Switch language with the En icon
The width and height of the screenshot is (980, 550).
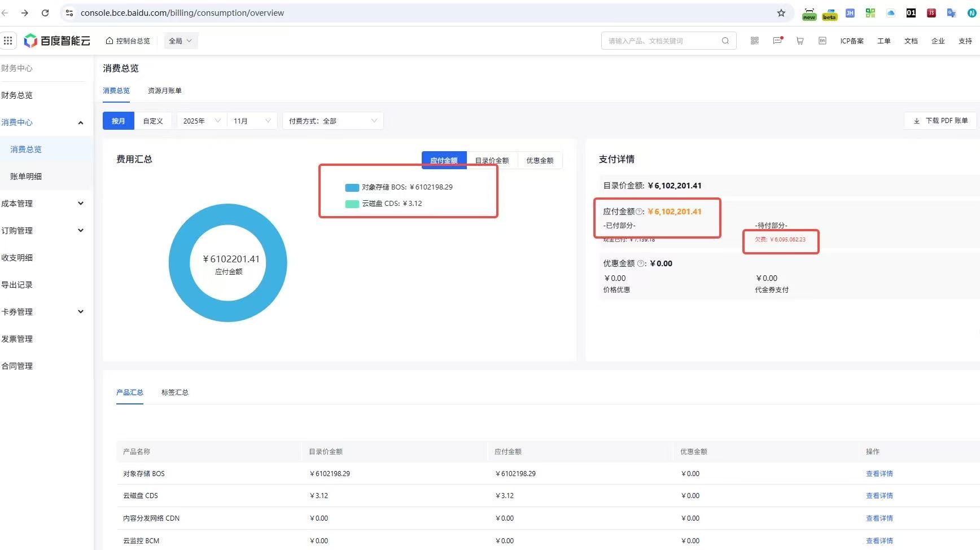(823, 41)
